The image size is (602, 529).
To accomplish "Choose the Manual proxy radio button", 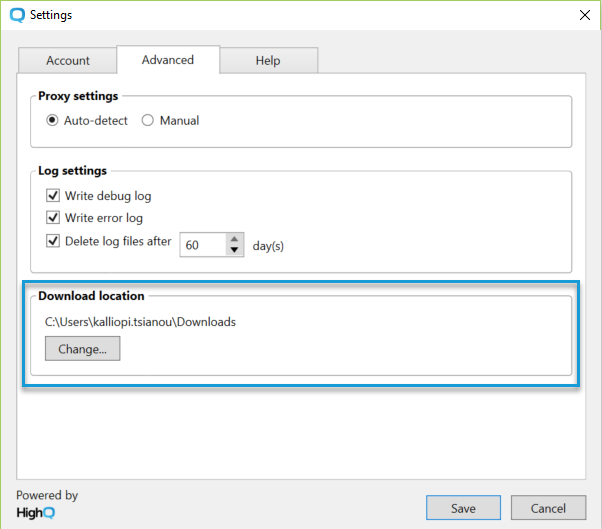I will pos(148,121).
